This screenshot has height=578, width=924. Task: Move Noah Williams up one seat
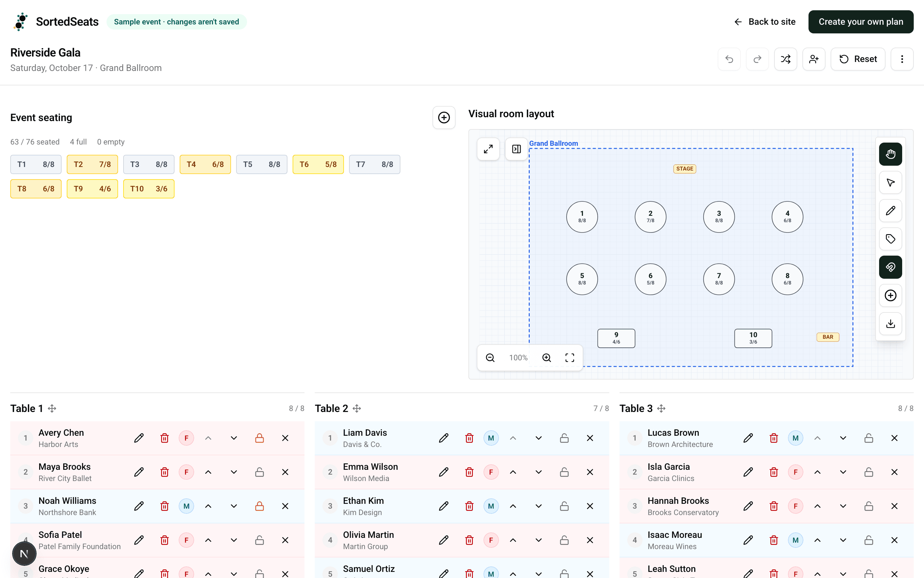(208, 506)
